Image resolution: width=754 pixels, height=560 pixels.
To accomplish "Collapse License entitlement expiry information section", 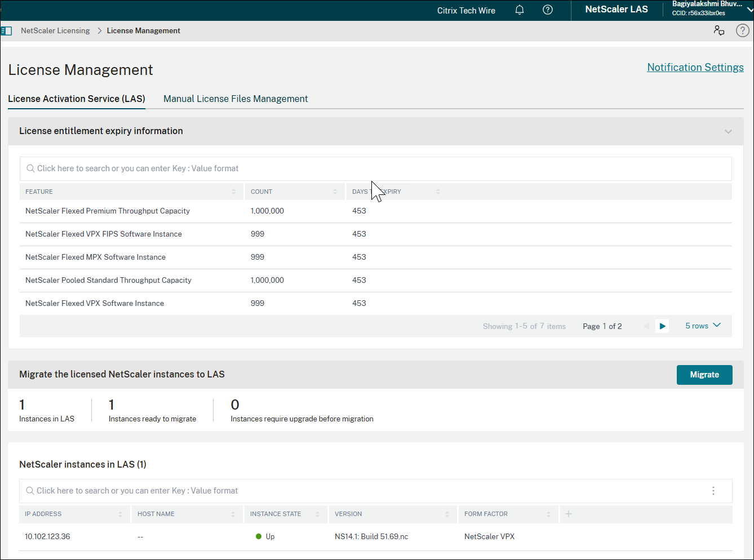I will (728, 131).
